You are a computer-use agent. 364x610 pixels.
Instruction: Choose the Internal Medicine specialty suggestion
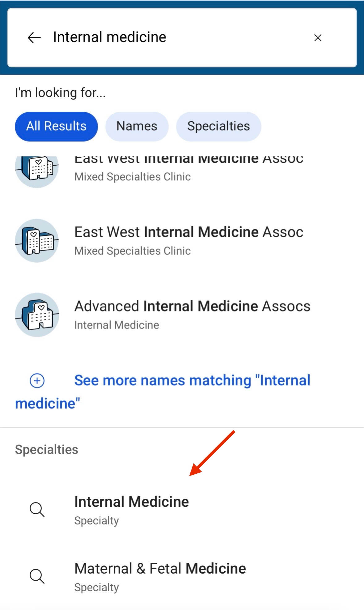pos(132,502)
